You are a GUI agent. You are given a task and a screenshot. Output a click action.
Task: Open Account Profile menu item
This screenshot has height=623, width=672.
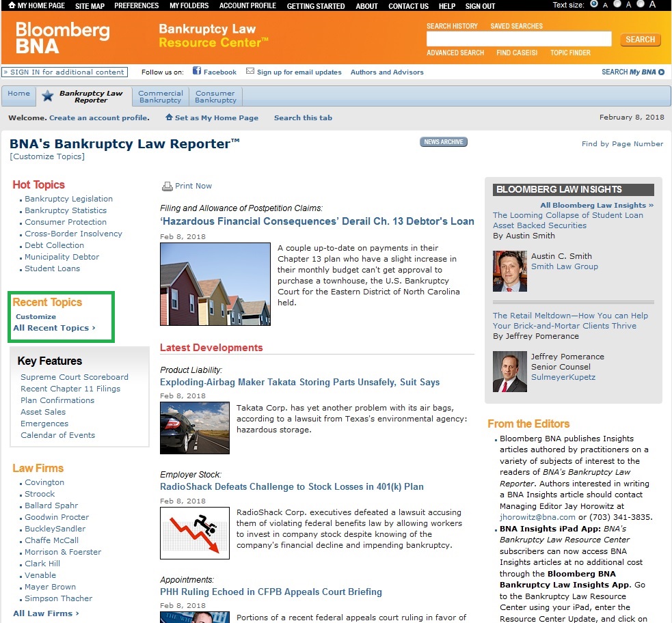coord(247,6)
